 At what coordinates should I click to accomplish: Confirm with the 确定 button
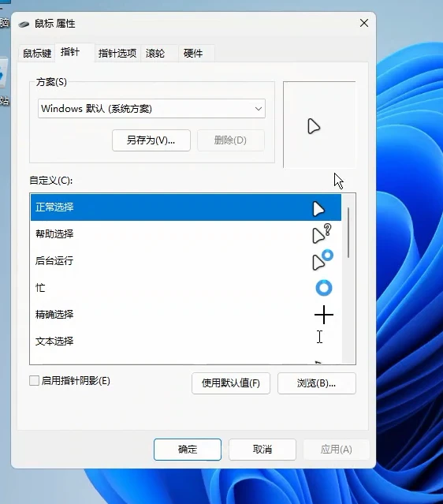point(188,450)
